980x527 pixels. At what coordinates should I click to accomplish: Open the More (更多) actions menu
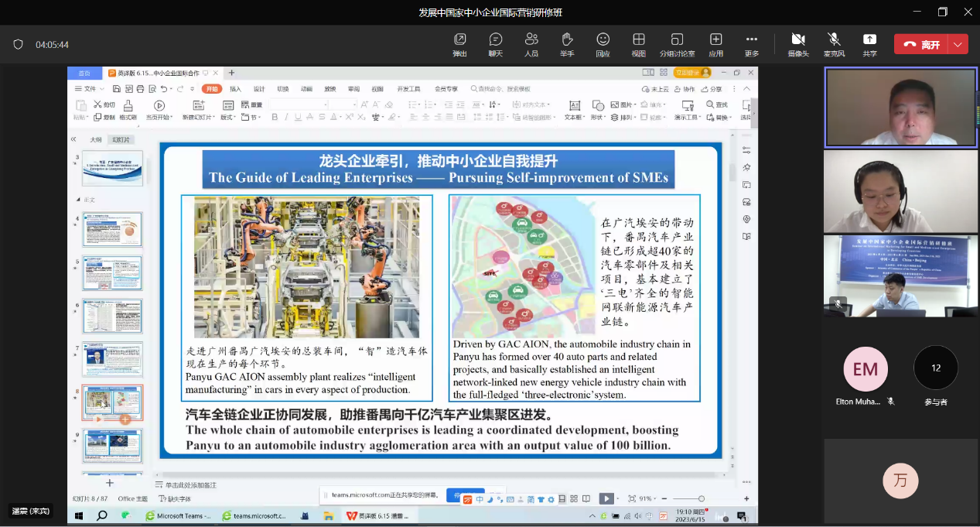752,44
